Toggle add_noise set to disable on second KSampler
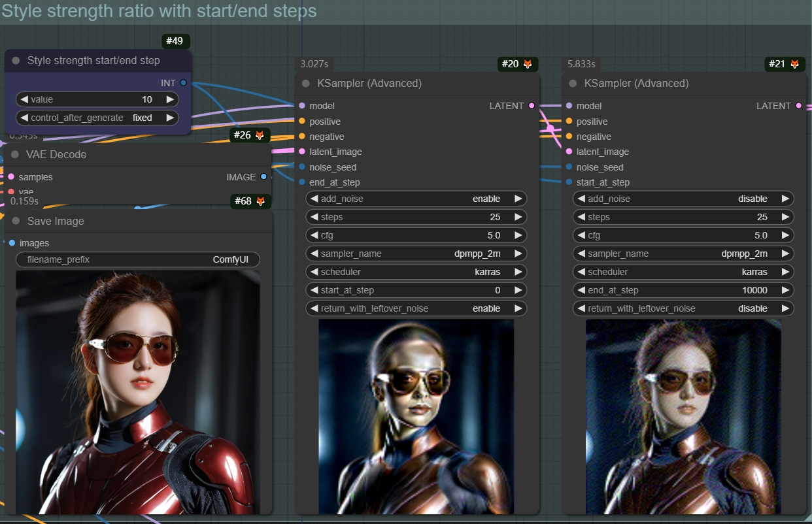The height and width of the screenshot is (524, 812). tap(683, 199)
